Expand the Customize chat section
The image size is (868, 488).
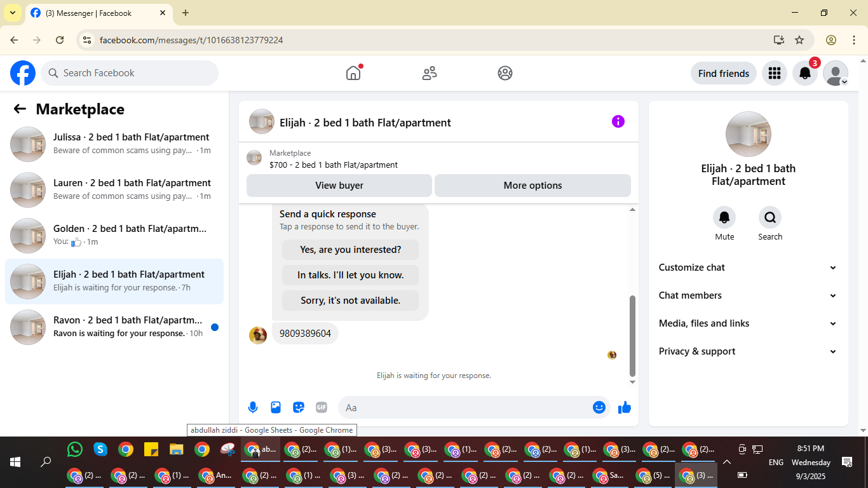click(749, 268)
